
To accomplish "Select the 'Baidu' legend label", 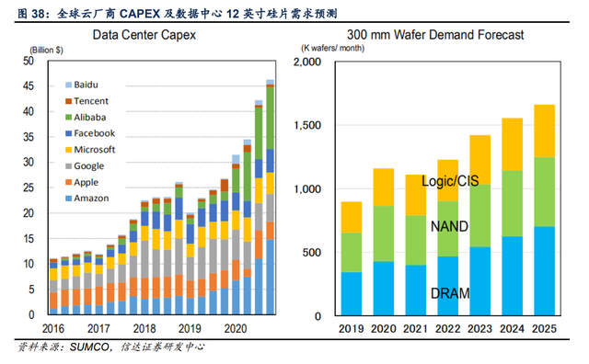I will [86, 85].
